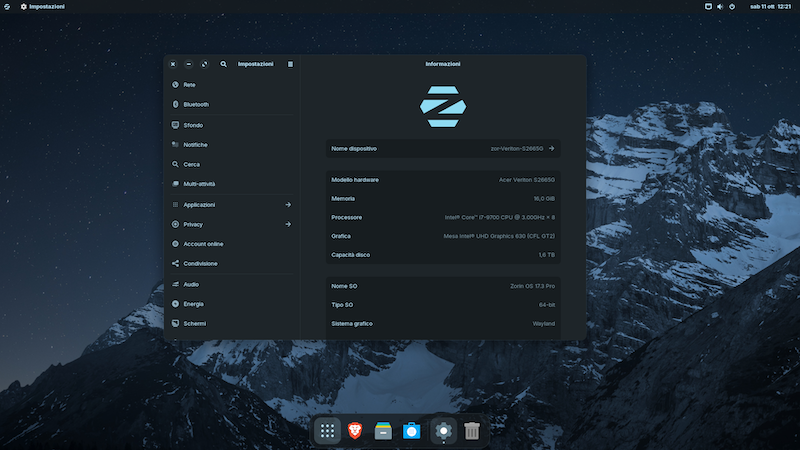Open the Audio settings panel
This screenshot has height=450, width=800.
click(x=232, y=284)
